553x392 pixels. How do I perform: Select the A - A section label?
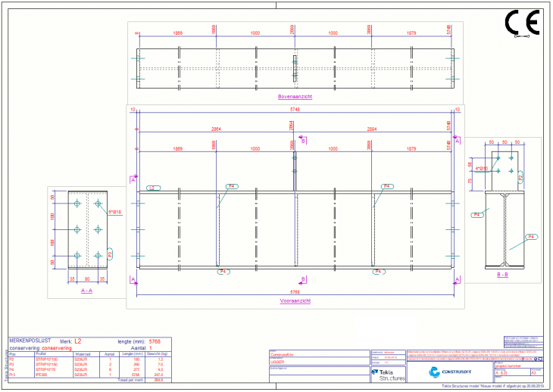[86, 290]
